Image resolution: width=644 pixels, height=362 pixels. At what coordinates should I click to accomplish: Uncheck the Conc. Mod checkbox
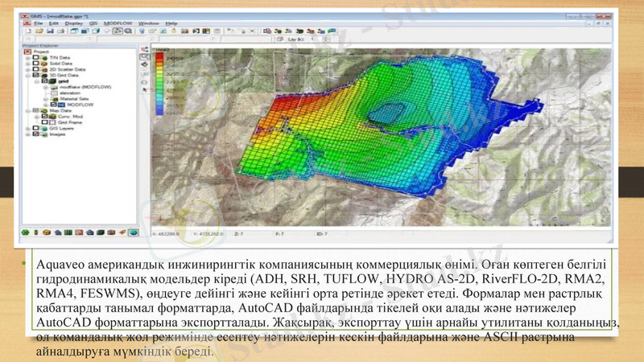[45, 117]
